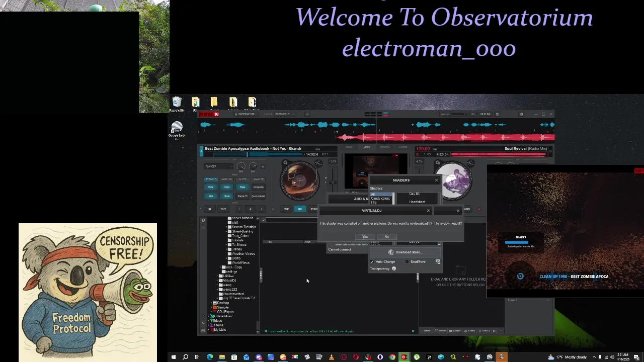Toggle the Auto-Change checkbox in Shaders

click(x=372, y=261)
